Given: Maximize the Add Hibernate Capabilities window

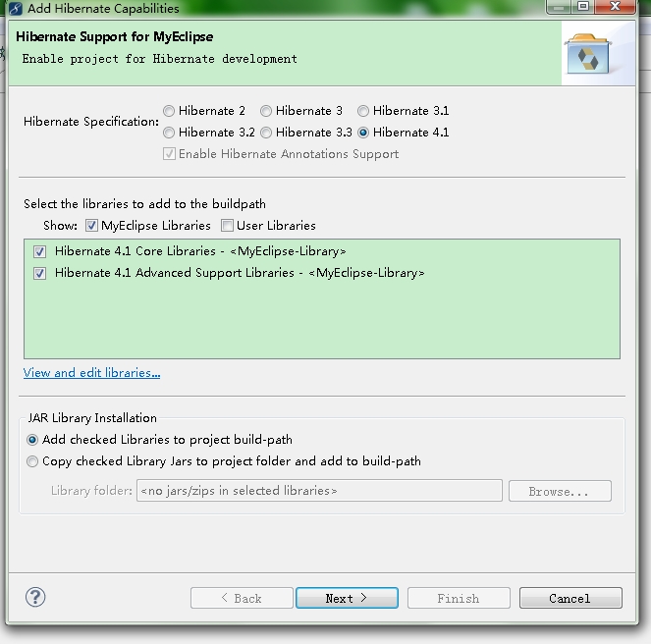Looking at the screenshot, I should click(x=583, y=7).
